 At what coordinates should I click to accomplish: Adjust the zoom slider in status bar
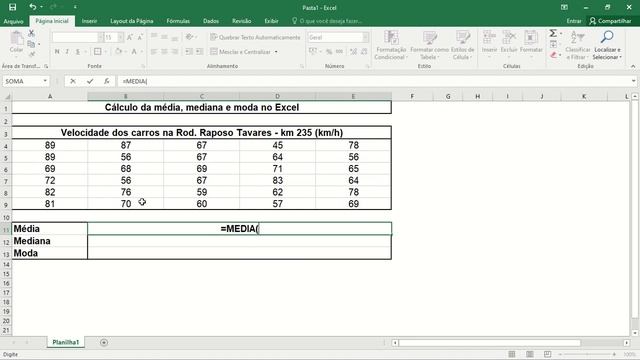click(587, 354)
